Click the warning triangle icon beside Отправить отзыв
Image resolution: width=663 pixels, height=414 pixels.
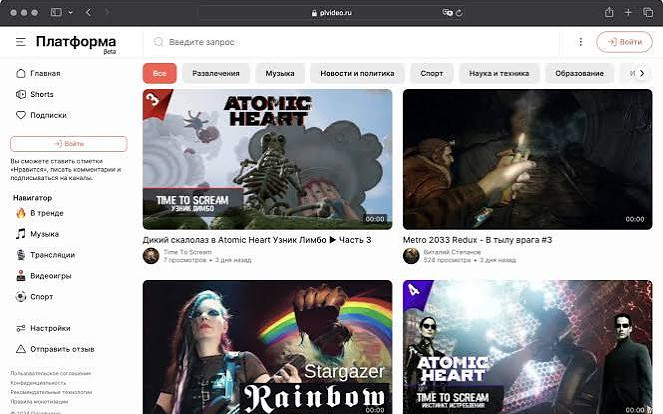21,349
